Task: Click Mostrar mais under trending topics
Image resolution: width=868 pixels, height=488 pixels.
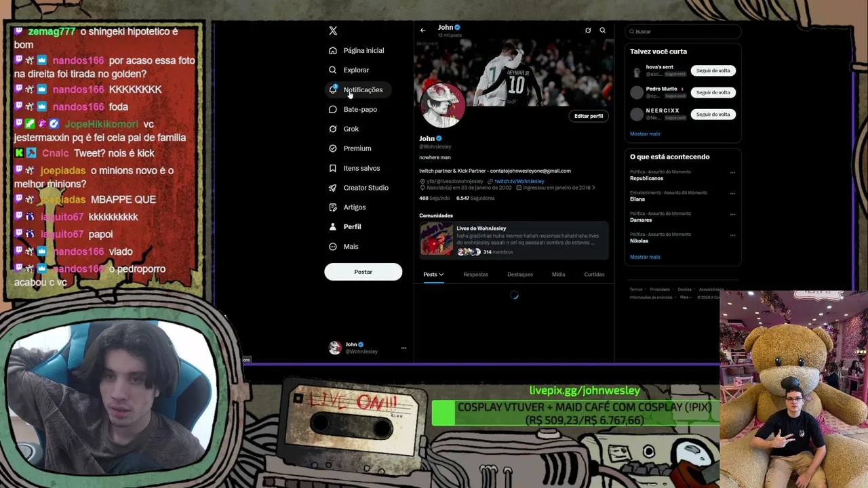Action: [x=645, y=257]
